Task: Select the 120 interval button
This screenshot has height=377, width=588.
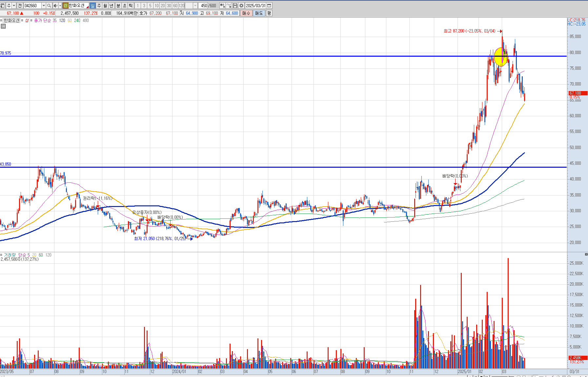Action: [182, 6]
